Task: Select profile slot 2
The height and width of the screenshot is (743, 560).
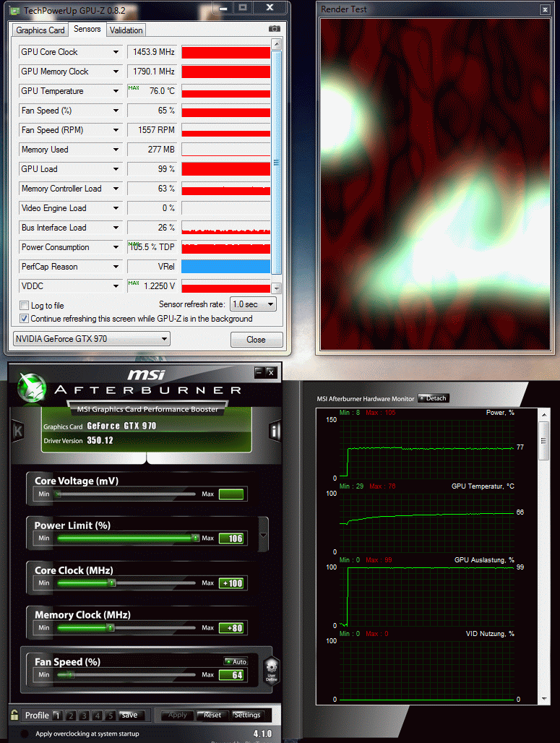Action: click(x=71, y=715)
